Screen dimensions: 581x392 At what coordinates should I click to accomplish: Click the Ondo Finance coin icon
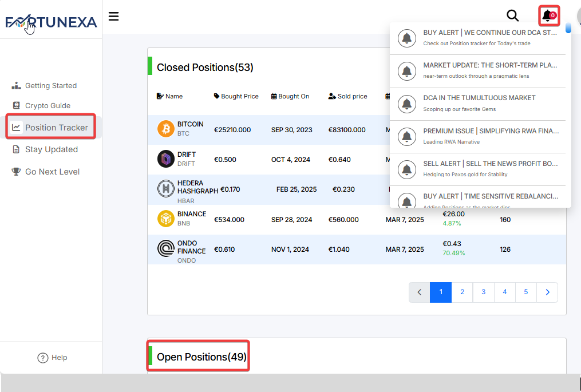(x=165, y=248)
